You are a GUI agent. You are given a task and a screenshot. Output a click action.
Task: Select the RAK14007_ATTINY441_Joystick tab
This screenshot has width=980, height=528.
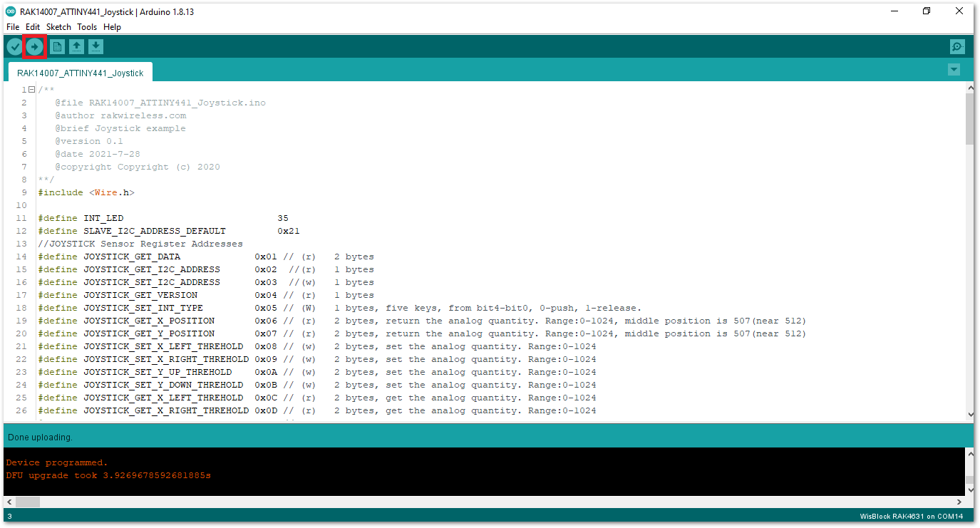80,73
